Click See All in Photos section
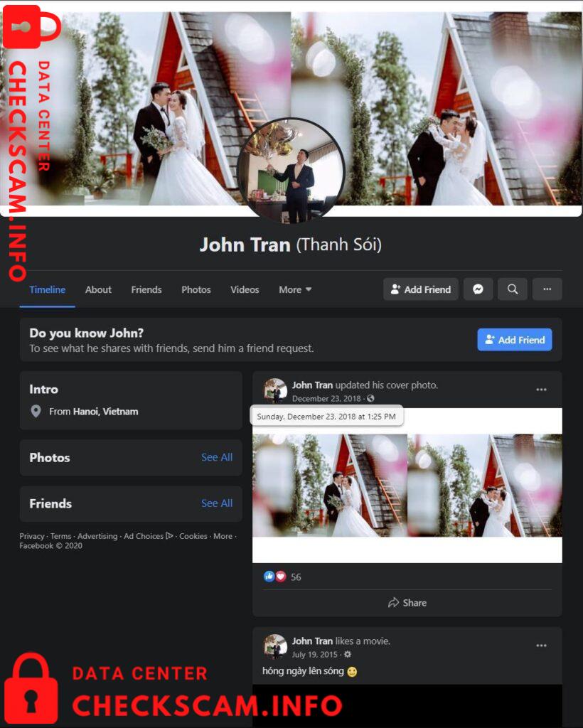 (217, 457)
